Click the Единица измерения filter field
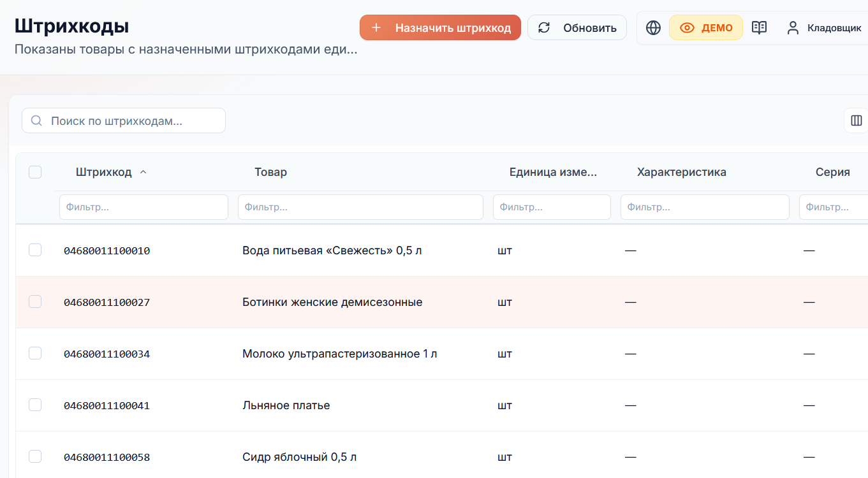Viewport: 868px width, 478px height. click(552, 207)
